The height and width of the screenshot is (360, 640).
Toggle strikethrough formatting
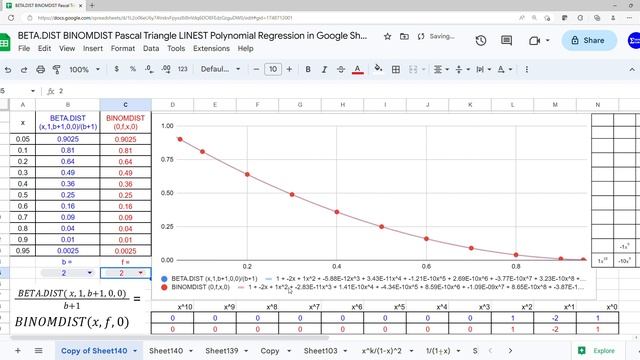point(341,69)
